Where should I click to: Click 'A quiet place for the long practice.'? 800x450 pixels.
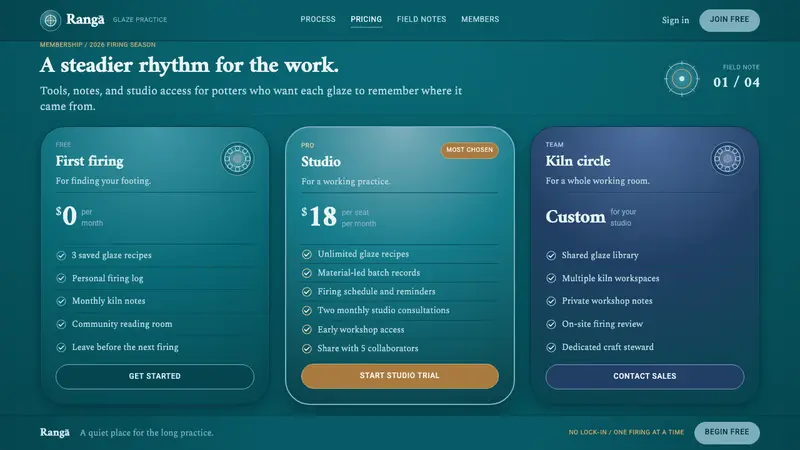(x=146, y=433)
